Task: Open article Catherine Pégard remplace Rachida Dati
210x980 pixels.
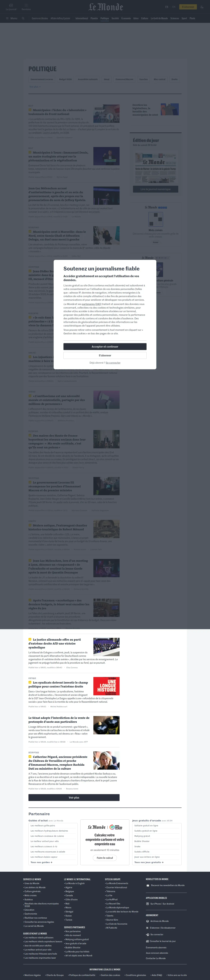Action: [58, 762]
